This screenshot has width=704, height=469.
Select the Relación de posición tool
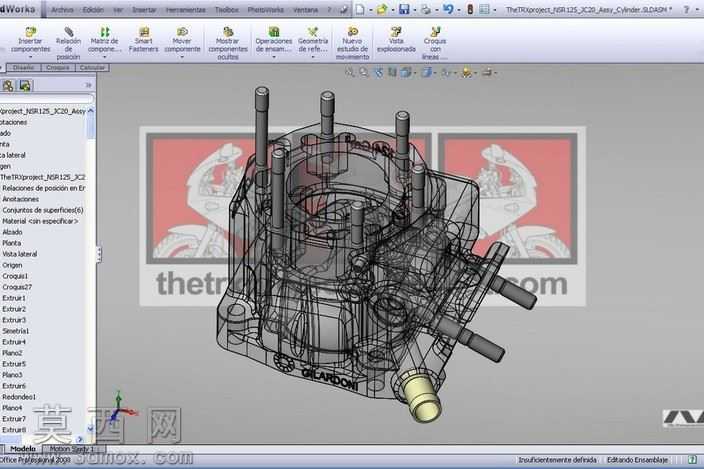click(68, 43)
